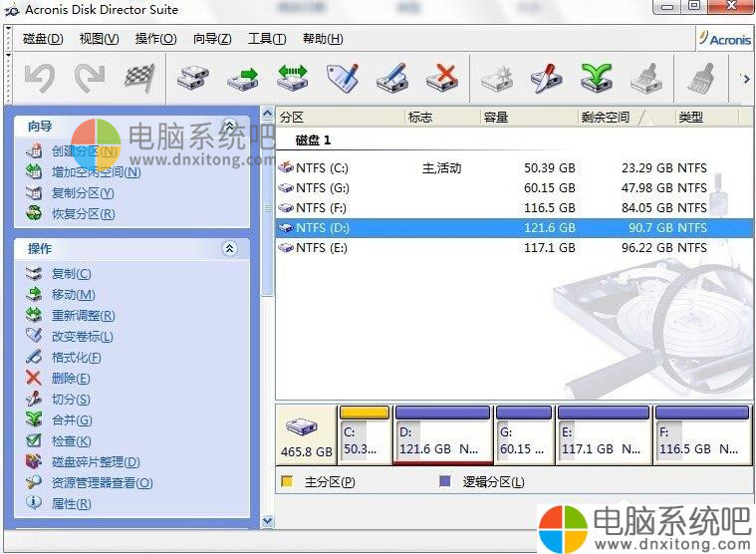Click the 资源管理器查看 magnifier icon
Viewport: 756px width, 554px height.
click(x=33, y=481)
